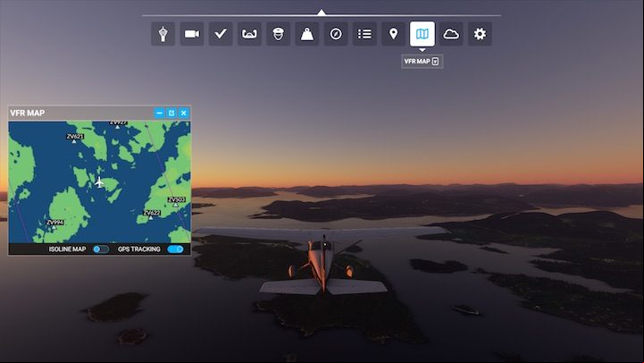
Task: Open the Camera panel icon
Action: (x=192, y=34)
